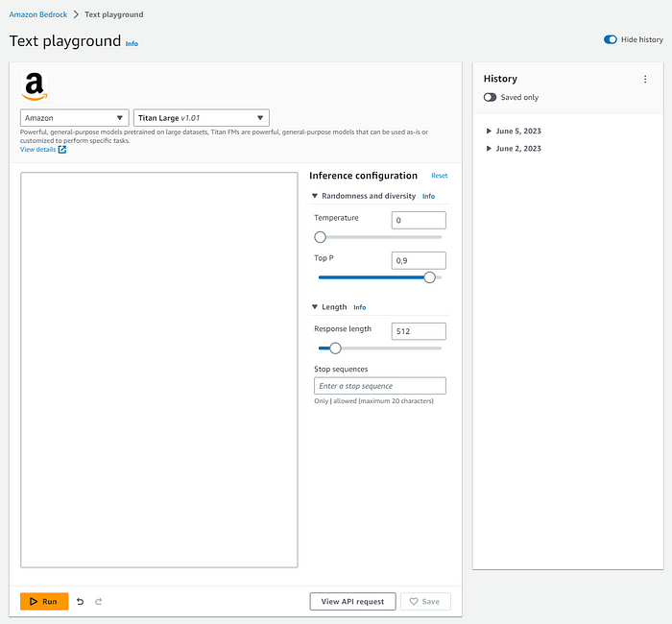
Task: Click the Amazon logo icon
Action: click(34, 86)
